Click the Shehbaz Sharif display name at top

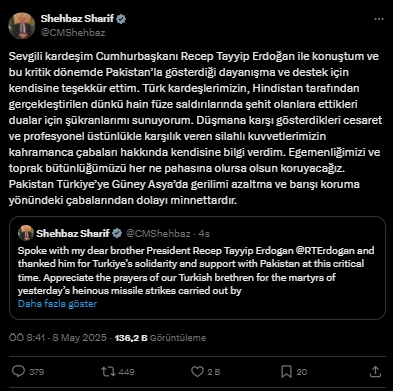[77, 19]
